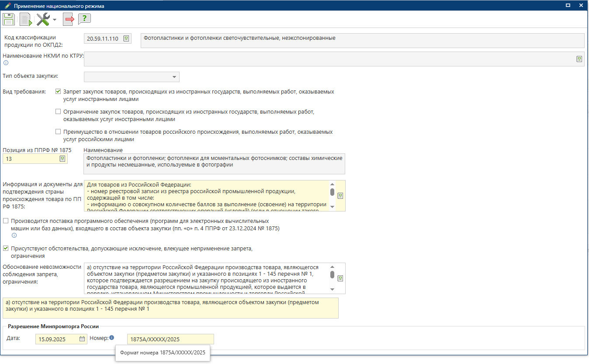Screen dimensions: 589x364
Task: Click info icon next to Номер label
Action: tap(112, 338)
